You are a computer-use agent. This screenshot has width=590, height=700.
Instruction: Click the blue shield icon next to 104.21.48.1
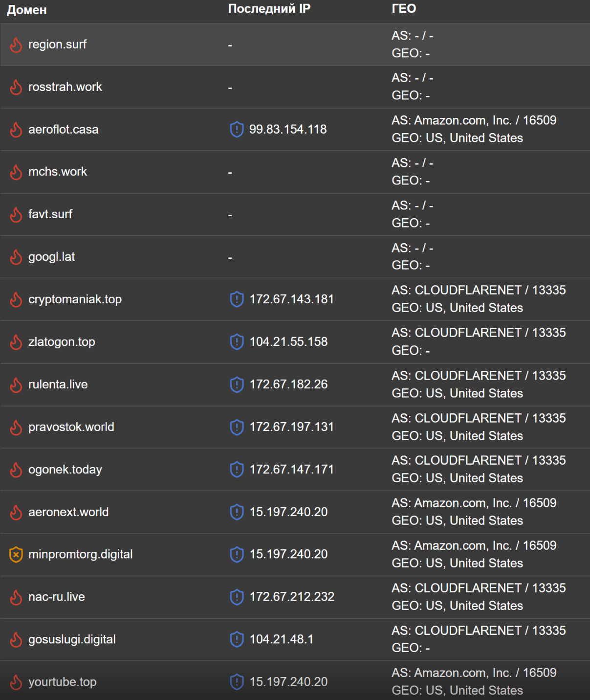pyautogui.click(x=237, y=639)
